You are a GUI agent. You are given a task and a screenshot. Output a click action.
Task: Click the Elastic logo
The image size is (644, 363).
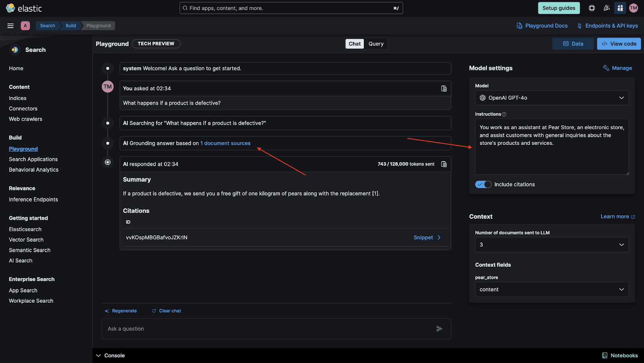tap(24, 8)
